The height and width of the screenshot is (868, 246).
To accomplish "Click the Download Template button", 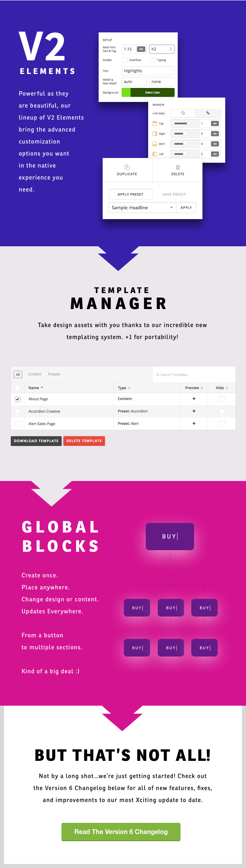I will point(36,441).
